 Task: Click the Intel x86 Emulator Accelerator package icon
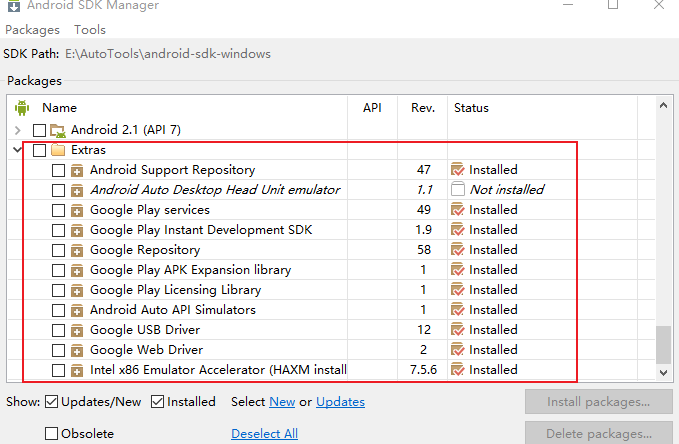click(x=77, y=370)
